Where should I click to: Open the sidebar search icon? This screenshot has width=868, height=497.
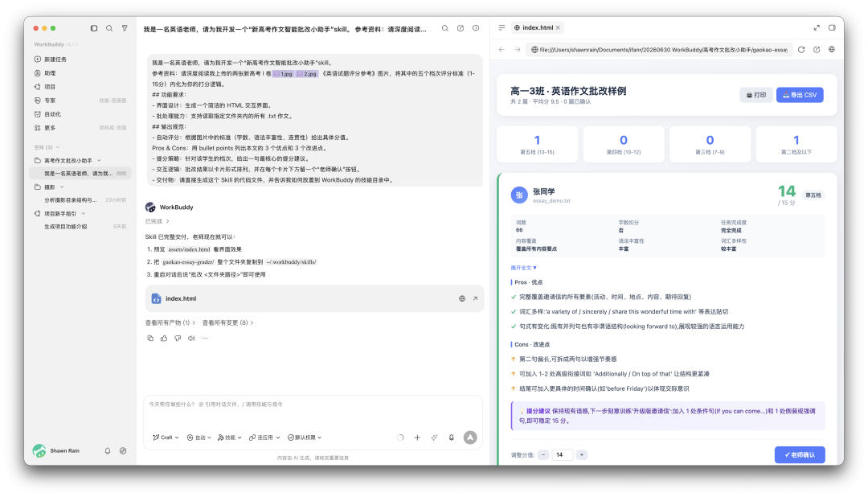coord(109,28)
